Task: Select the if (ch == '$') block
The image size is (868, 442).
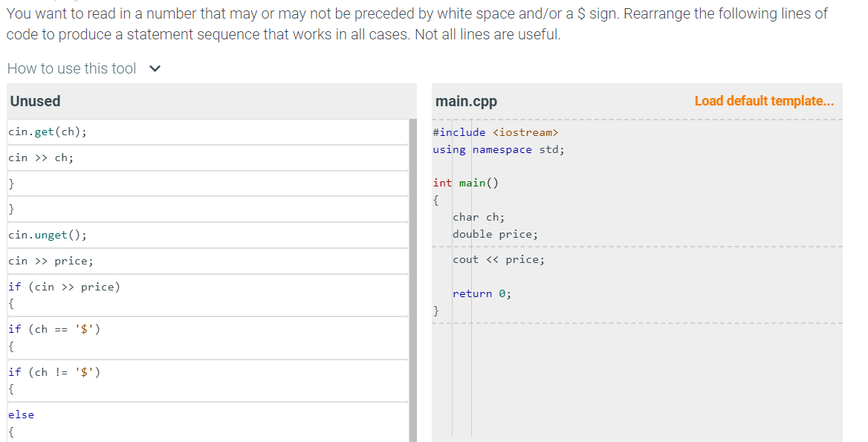Action: point(208,338)
